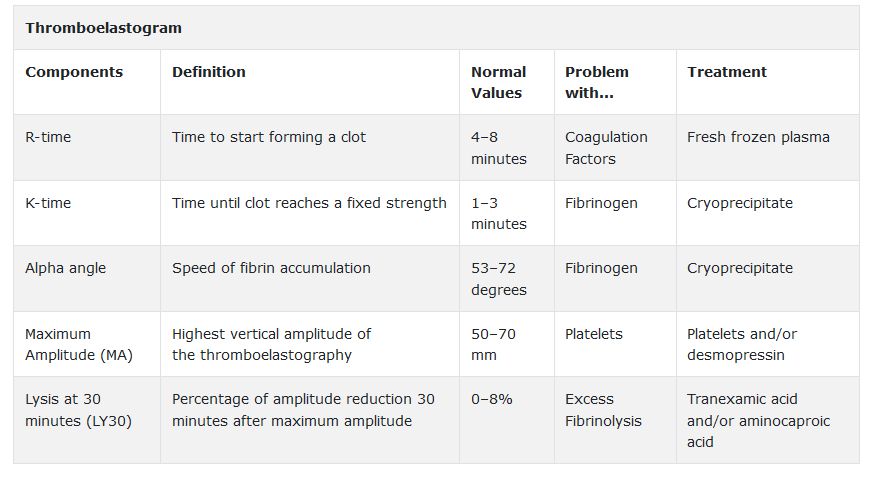Click the Thromboelastogram table title

point(103,28)
